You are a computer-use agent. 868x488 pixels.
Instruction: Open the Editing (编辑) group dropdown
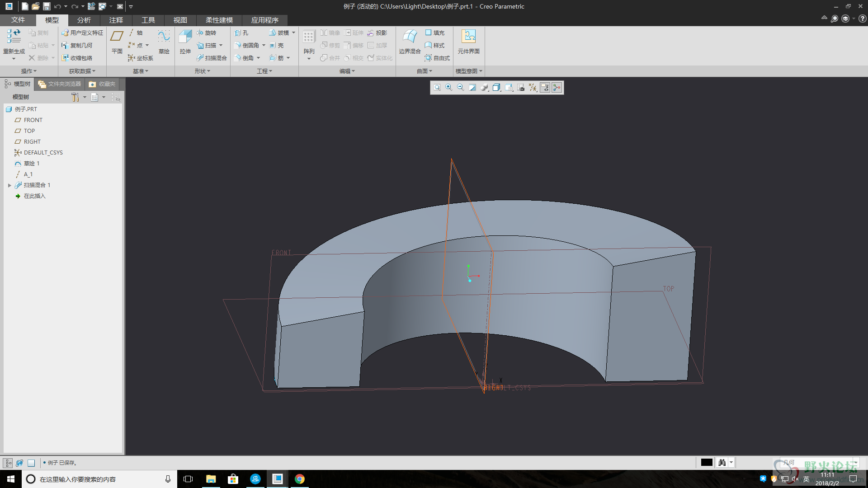[x=347, y=71]
